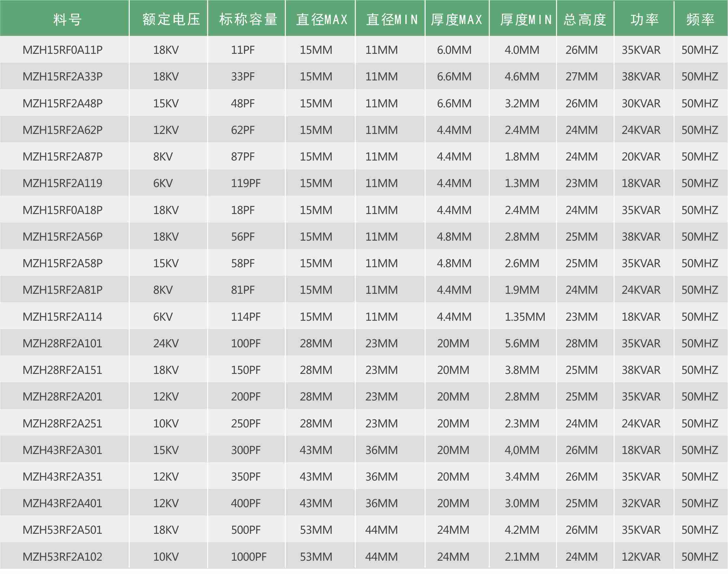Click the 100PF capacitance cell
728x574 pixels.
[x=246, y=343]
